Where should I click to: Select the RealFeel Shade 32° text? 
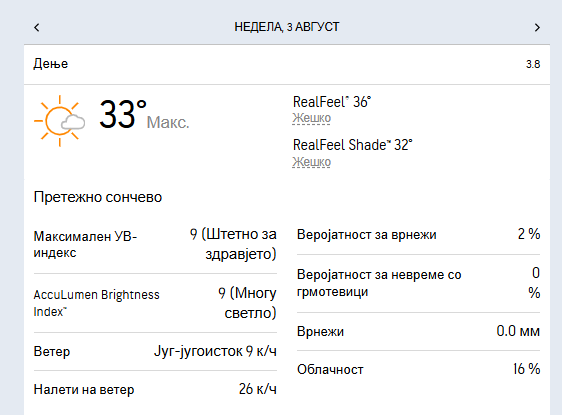(353, 145)
